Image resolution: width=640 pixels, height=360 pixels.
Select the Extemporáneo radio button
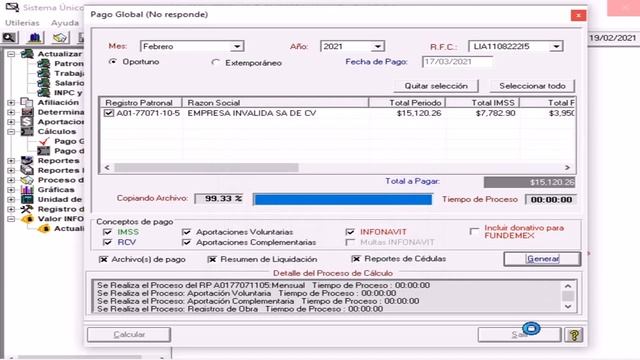216,62
